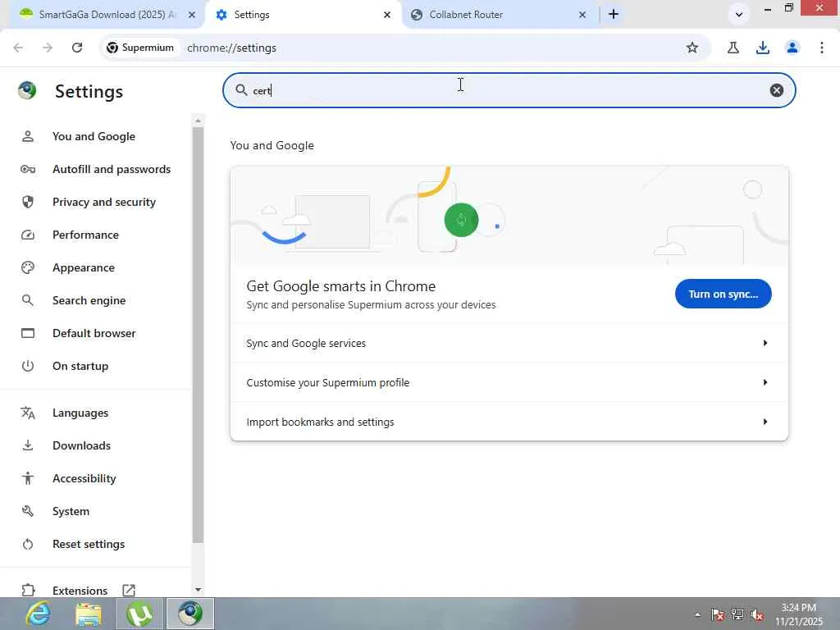Viewport: 840px width, 630px height.
Task: Click the Supermium site chip in address bar
Action: pyautogui.click(x=140, y=48)
